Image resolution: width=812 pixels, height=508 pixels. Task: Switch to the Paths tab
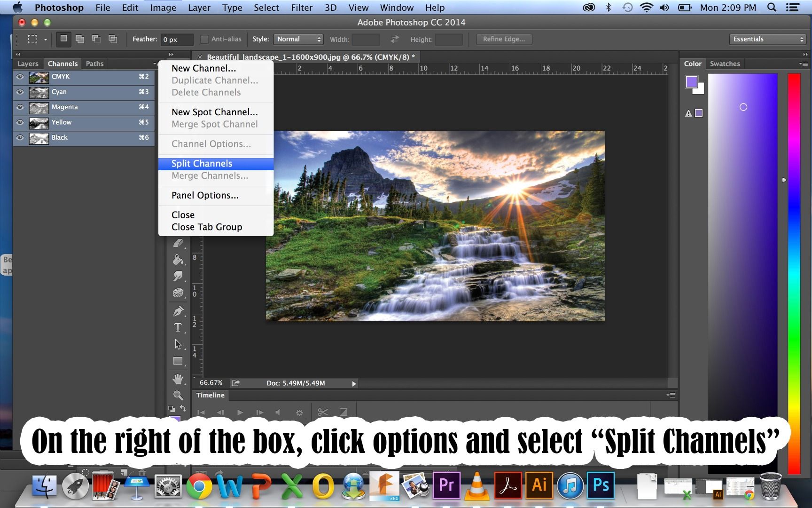pyautogui.click(x=94, y=63)
